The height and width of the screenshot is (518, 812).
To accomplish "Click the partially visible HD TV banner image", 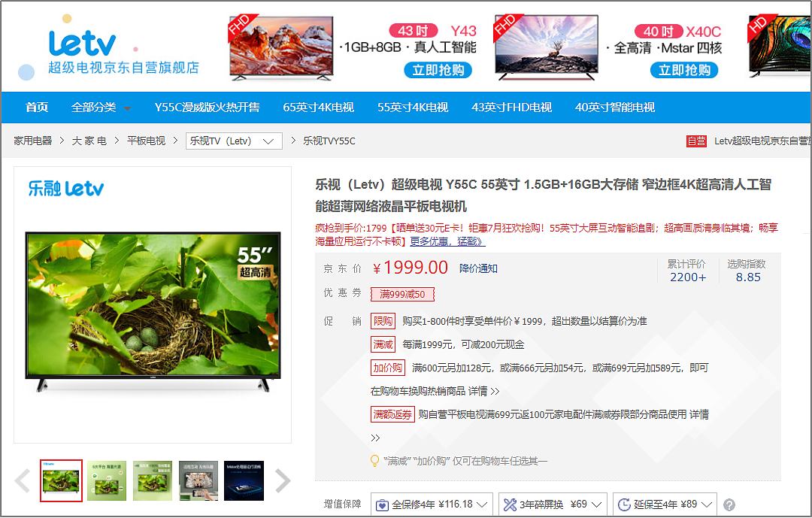I will 780,47.
